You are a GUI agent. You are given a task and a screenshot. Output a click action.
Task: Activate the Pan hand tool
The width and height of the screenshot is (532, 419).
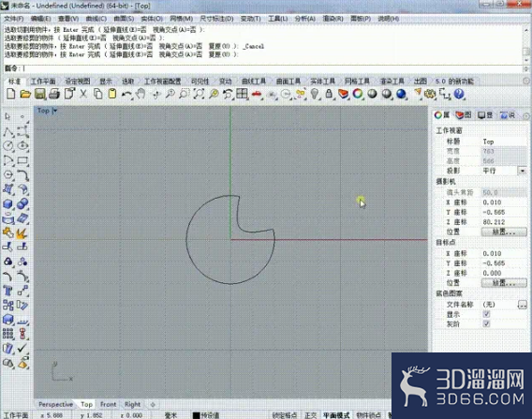(140, 94)
